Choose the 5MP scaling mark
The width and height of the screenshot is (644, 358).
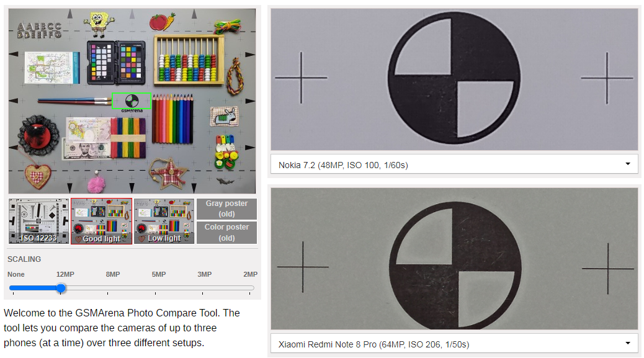(155, 289)
